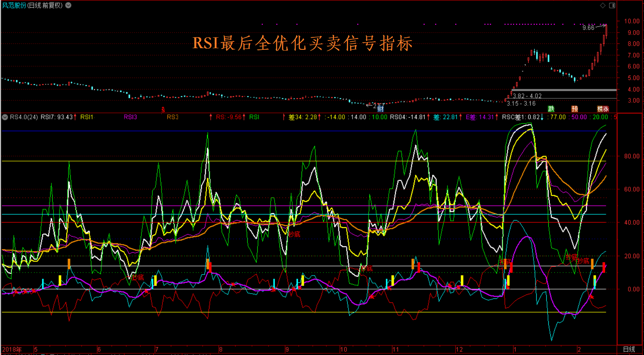Click the diamond icon at chart top right

[603, 5]
